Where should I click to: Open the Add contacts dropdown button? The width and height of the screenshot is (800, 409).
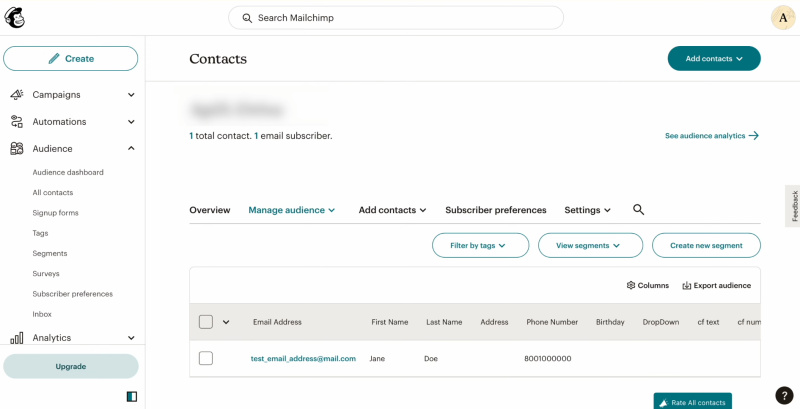[x=714, y=59]
